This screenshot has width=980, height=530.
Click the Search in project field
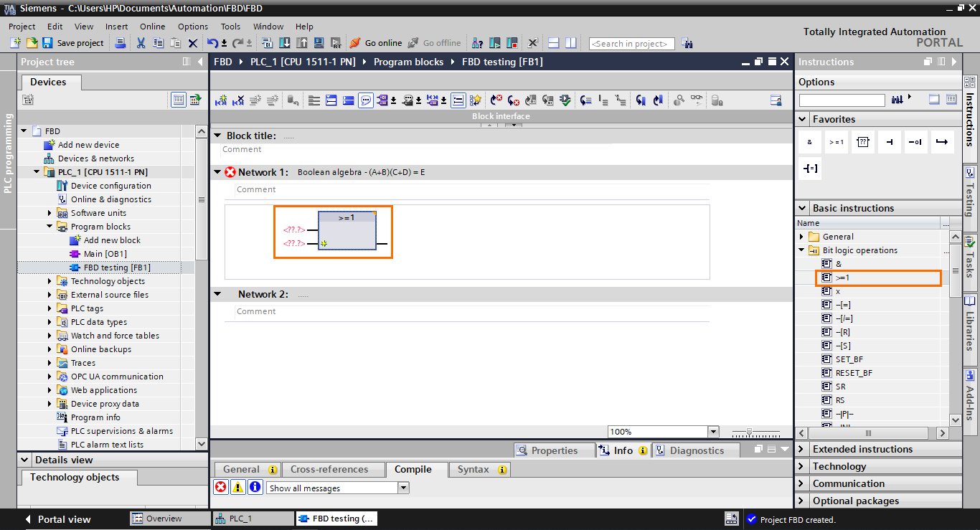(631, 43)
